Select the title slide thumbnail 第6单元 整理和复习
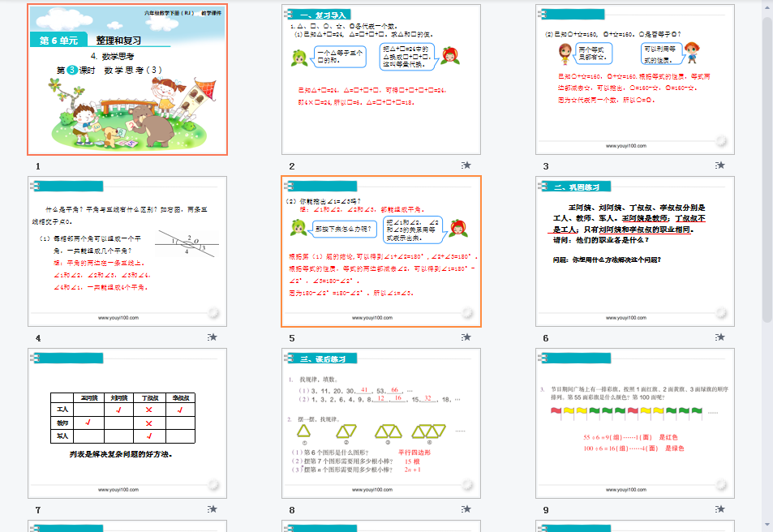The width and height of the screenshot is (773, 532). 127,79
